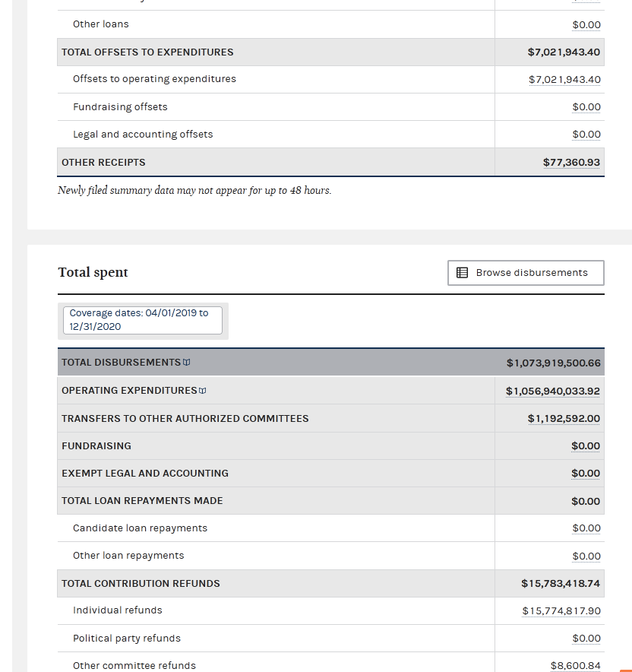The image size is (632, 672).
Task: Select Total Offsets to Expenditures amount
Action: [x=564, y=52]
